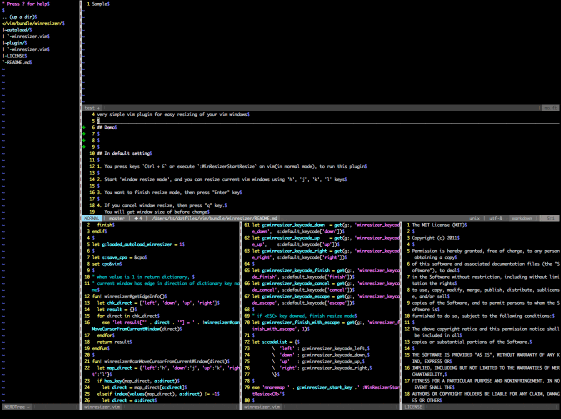The image size is (561, 419).
Task: Click README line 14 'Start window resize mode'
Action: tap(221, 179)
